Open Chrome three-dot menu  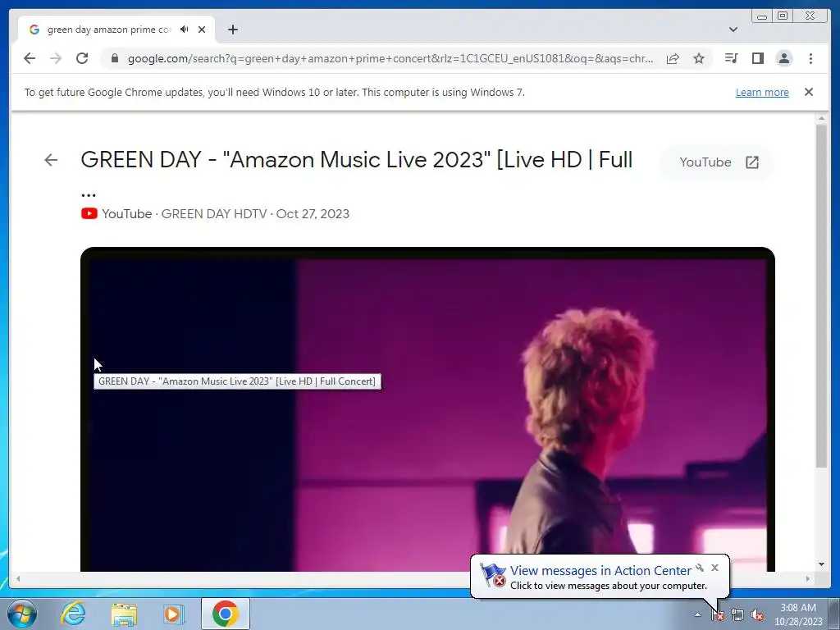click(810, 58)
